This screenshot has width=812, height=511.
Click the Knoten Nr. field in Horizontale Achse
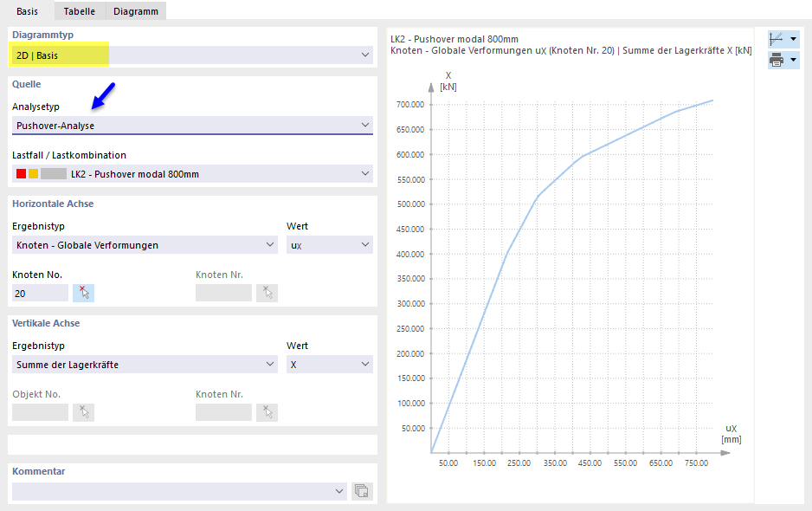point(223,293)
